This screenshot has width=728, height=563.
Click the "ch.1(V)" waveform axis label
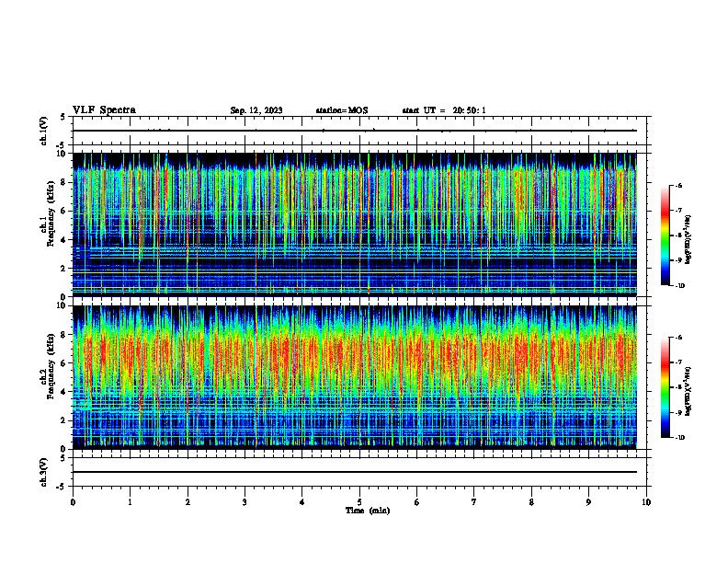point(44,131)
